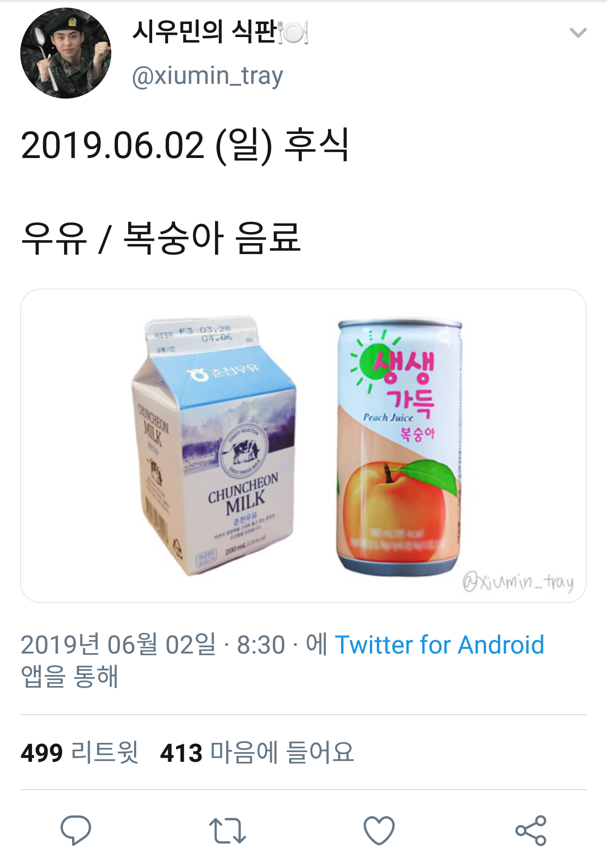This screenshot has width=607, height=868.
Task: Open the Twitter for Android link
Action: coord(440,645)
